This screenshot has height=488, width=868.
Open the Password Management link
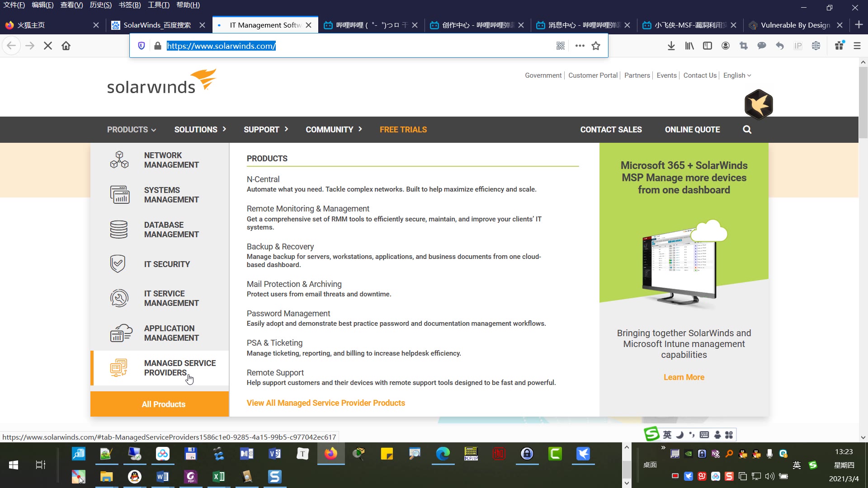coord(288,314)
